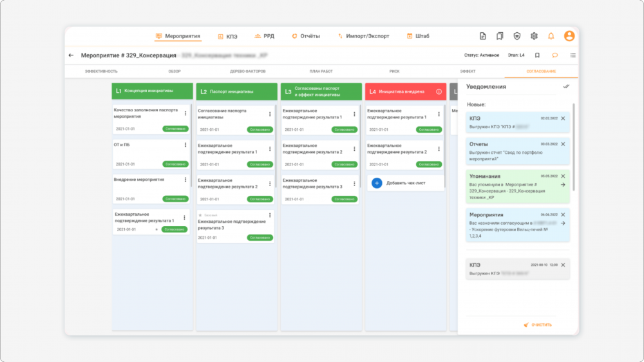Click notifications panel scrollbar

click(x=573, y=147)
